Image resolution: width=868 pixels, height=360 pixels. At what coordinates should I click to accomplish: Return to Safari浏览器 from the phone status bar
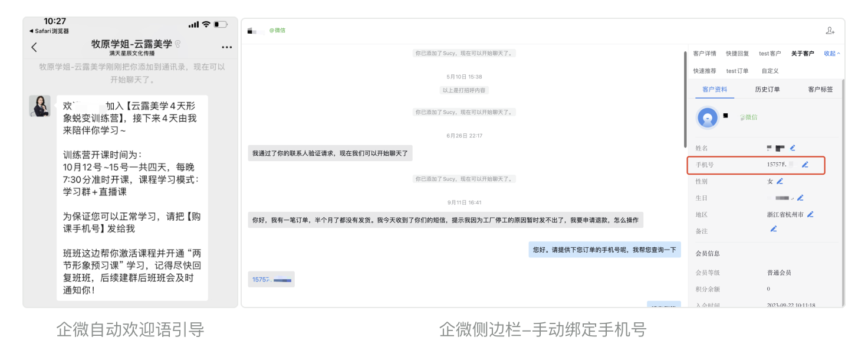(49, 31)
